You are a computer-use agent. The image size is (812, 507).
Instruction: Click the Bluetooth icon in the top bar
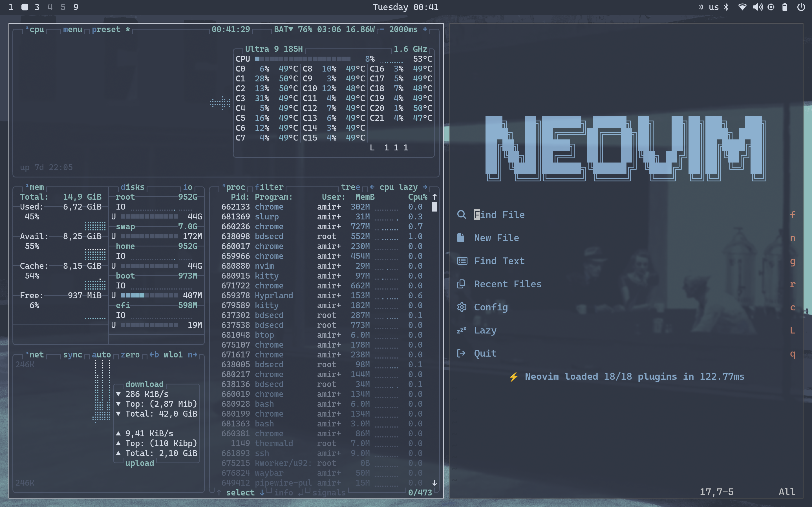727,7
